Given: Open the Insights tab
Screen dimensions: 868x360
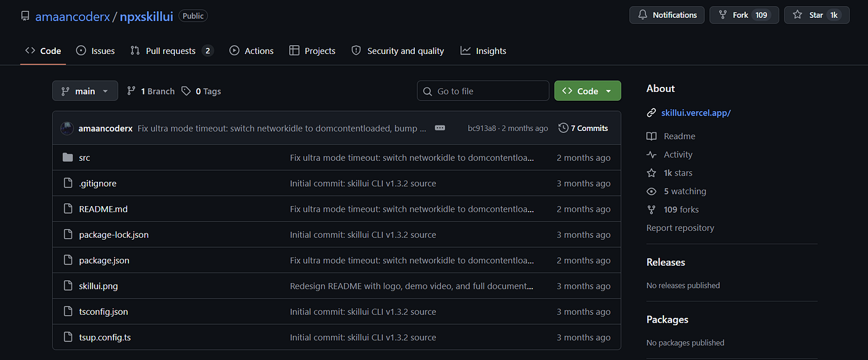Looking at the screenshot, I should (484, 51).
